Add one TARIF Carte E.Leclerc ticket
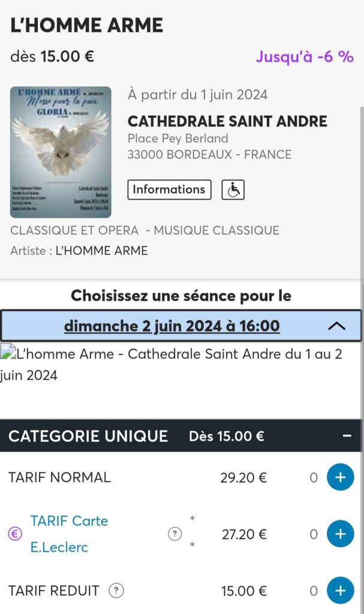Image resolution: width=364 pixels, height=614 pixels. [x=340, y=534]
